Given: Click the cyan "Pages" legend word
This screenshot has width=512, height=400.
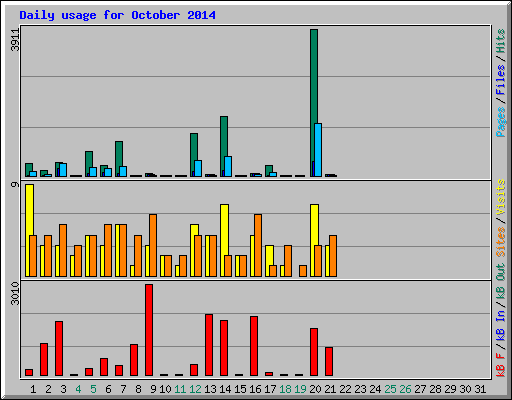Looking at the screenshot, I should (500, 122).
